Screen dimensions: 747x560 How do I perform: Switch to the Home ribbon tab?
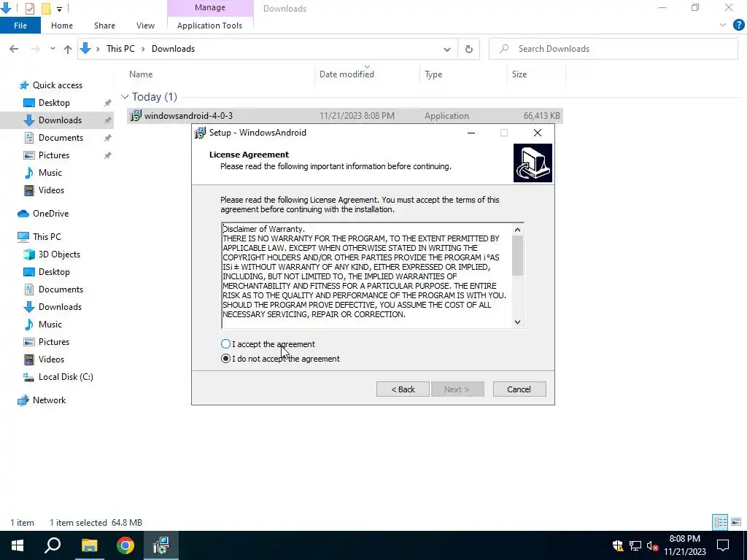point(62,26)
